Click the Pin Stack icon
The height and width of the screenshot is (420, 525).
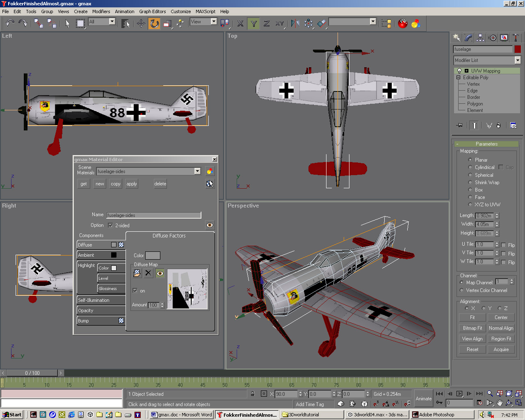(459, 126)
